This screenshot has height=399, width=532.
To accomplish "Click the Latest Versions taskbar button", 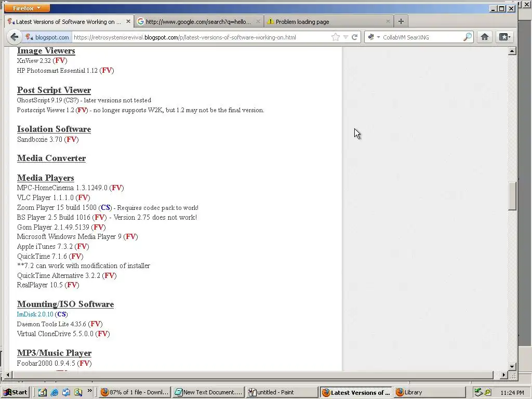I will [x=356, y=392].
